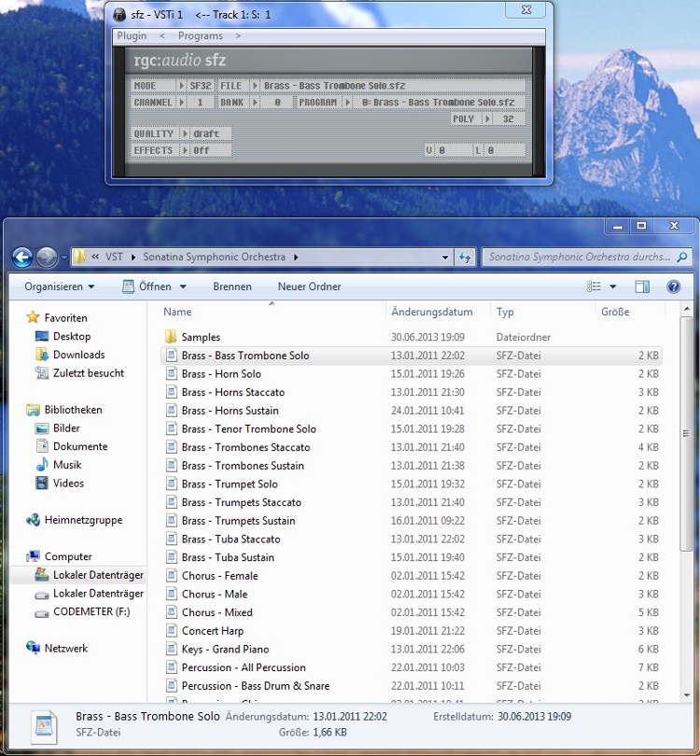Viewport: 700px width, 756px height.
Task: Open the Programs menu in sfz window
Action: pyautogui.click(x=200, y=35)
